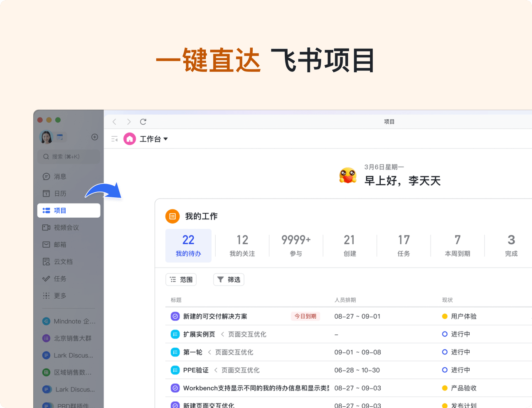Open the 第一轮 task
Screen dimensions: 532x408
point(193,352)
